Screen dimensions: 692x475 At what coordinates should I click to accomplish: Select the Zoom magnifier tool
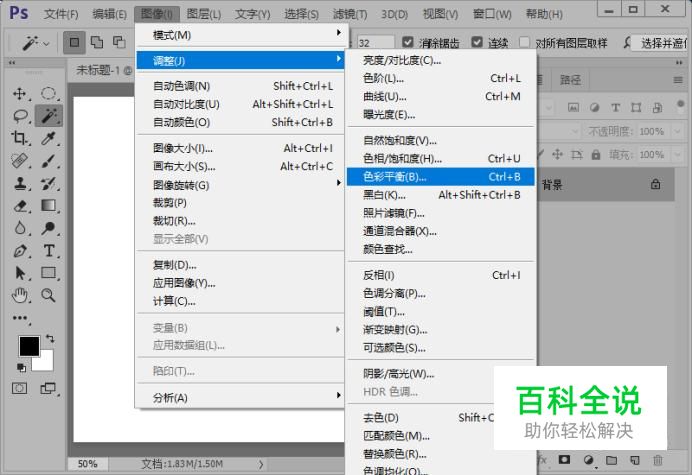pos(49,295)
